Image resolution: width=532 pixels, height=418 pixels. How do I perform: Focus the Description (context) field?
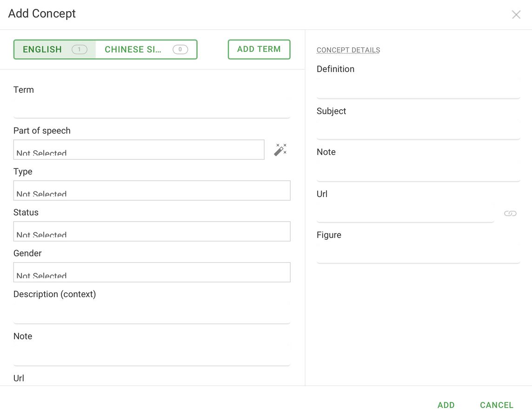tap(152, 313)
